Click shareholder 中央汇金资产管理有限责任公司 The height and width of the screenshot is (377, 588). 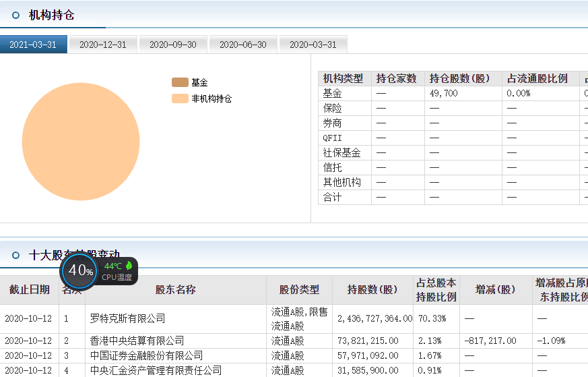(156, 370)
